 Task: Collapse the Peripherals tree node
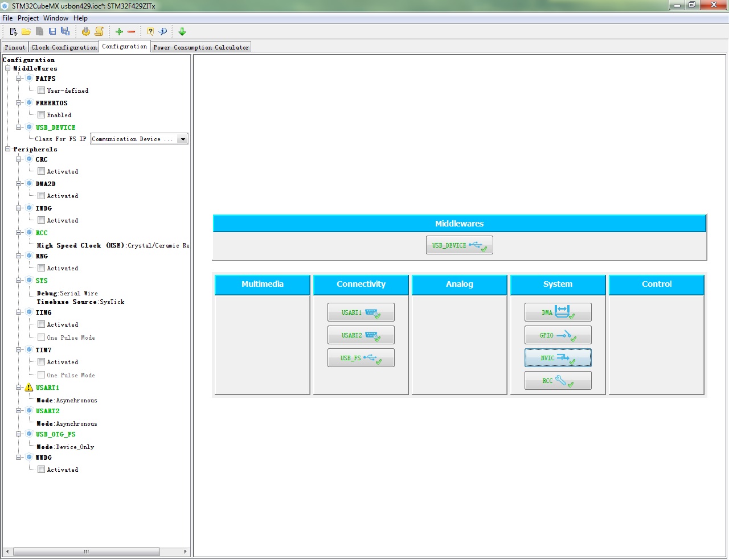point(8,149)
